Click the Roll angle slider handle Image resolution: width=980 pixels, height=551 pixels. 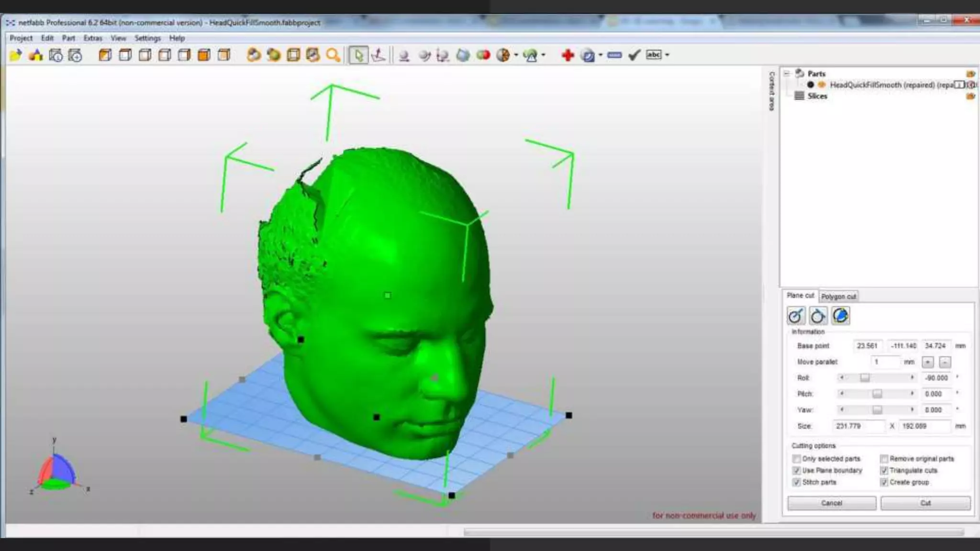(x=864, y=378)
